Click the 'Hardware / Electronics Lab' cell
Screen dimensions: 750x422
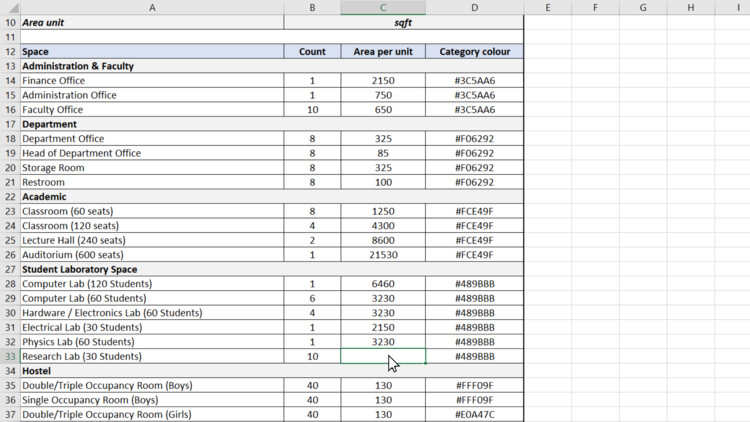tap(152, 313)
